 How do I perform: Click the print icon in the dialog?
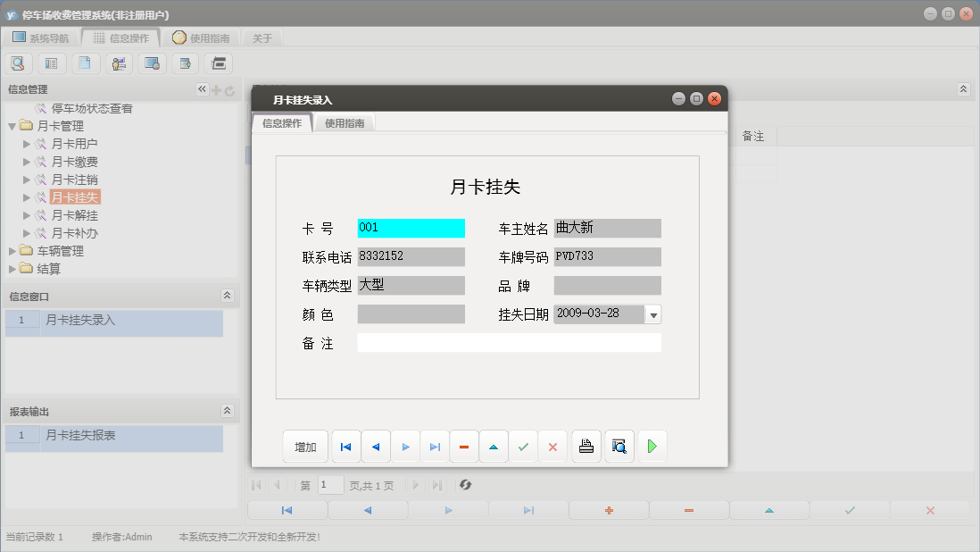click(x=586, y=446)
